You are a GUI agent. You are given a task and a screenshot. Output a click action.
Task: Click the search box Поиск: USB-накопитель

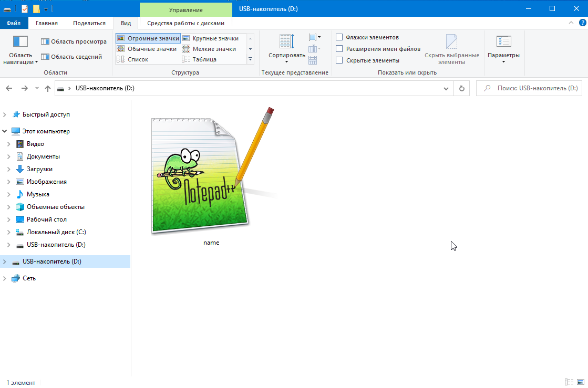click(529, 88)
